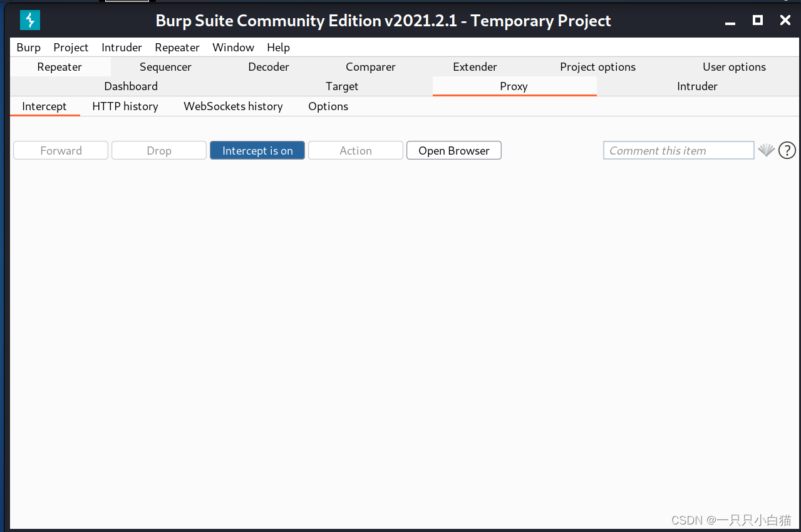Click the Burp Suite lightning logo icon

coord(29,21)
